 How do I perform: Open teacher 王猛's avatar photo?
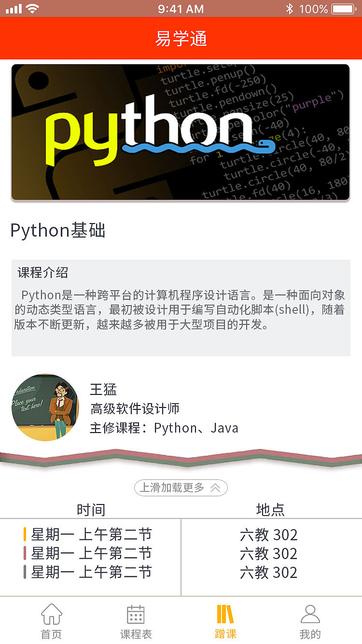pyautogui.click(x=45, y=407)
